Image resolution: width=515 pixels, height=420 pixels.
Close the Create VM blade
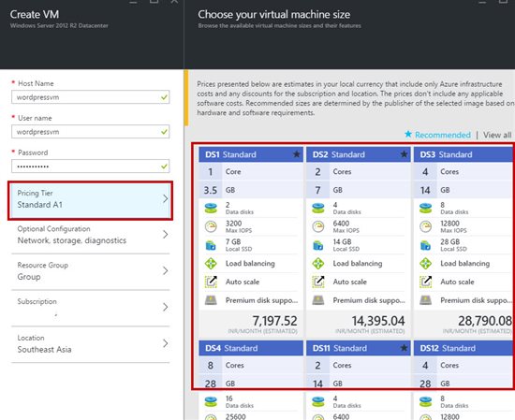(174, 1)
